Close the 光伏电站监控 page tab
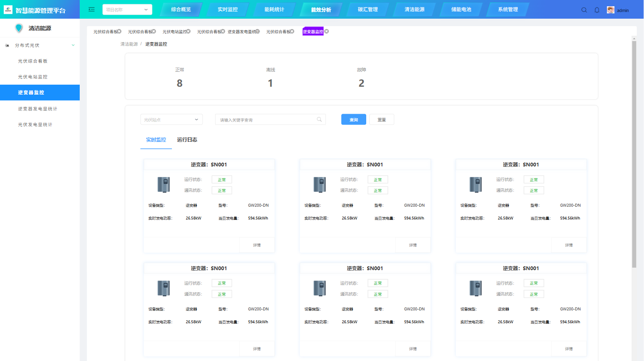This screenshot has height=361, width=644. point(189,32)
